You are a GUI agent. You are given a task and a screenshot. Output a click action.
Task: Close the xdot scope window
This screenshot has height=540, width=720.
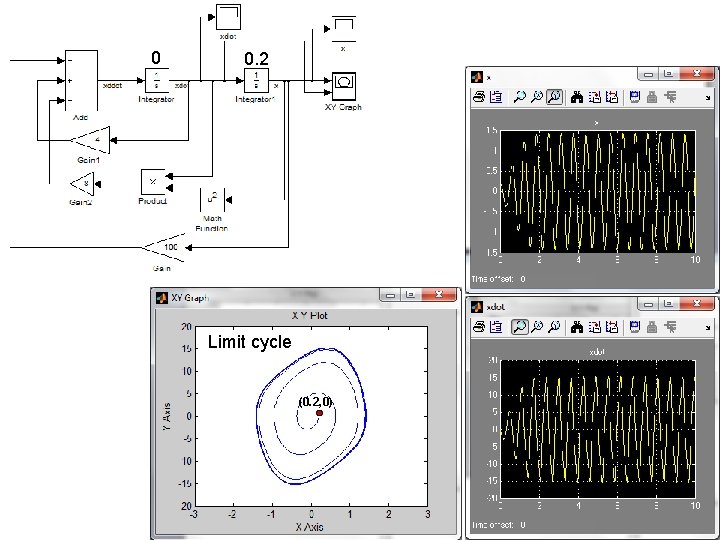click(697, 303)
